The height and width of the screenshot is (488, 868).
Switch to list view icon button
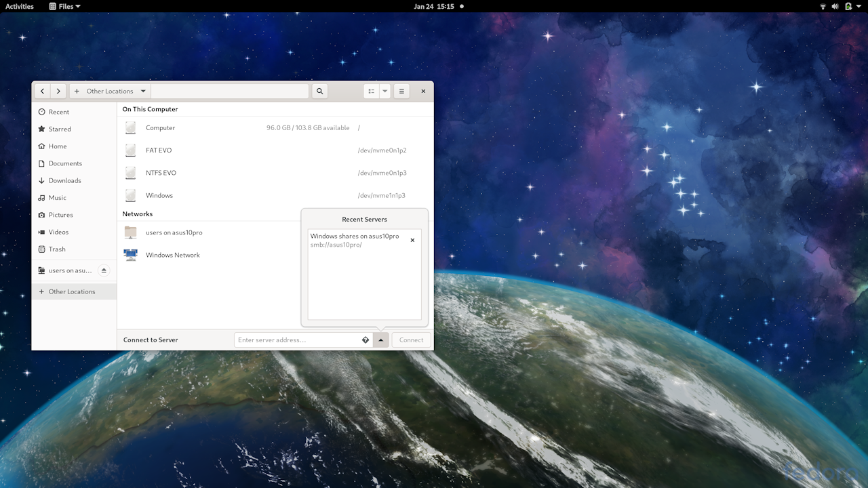371,91
